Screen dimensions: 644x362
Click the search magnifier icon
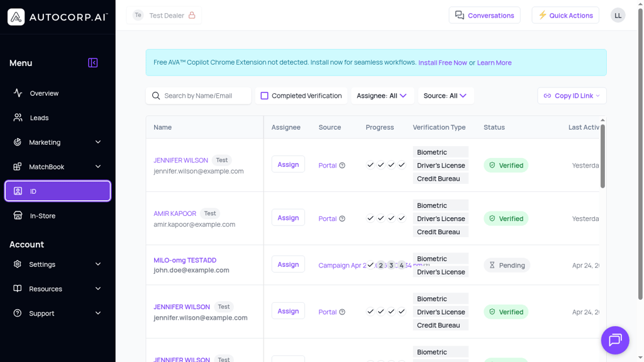[x=156, y=96]
